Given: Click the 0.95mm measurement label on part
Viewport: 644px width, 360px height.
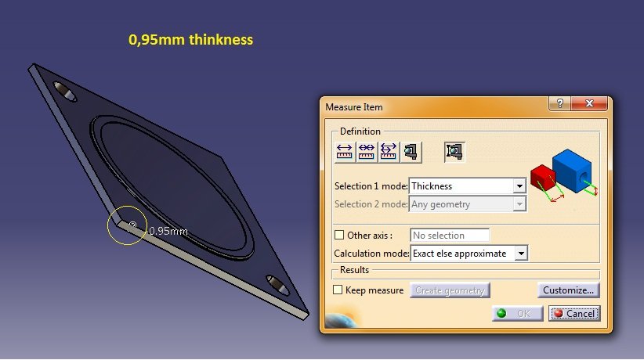Looking at the screenshot, I should [x=168, y=231].
